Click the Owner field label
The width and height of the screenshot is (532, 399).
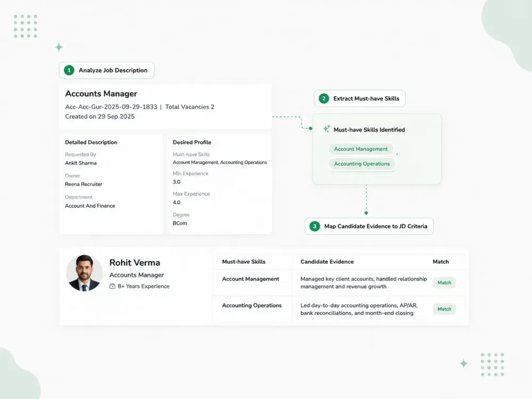[72, 176]
